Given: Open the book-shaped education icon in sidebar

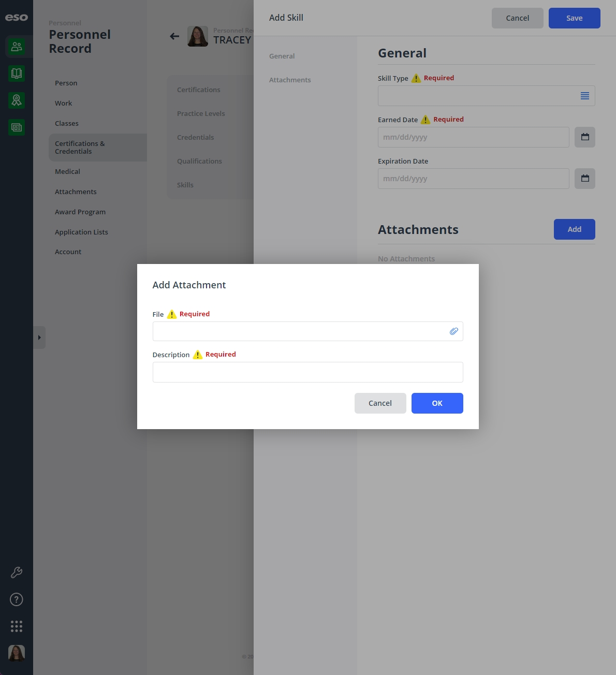Looking at the screenshot, I should [17, 74].
